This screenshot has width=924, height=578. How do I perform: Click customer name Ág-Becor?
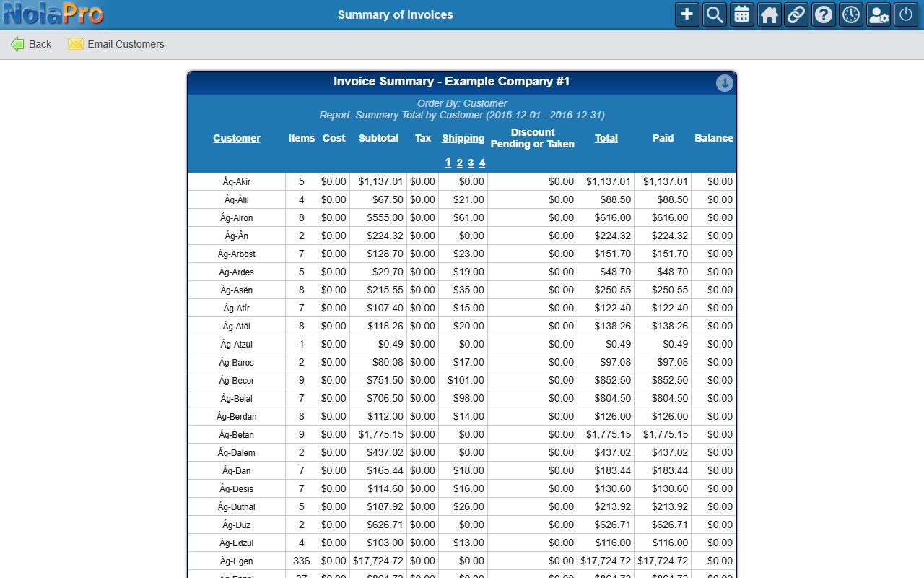point(237,381)
